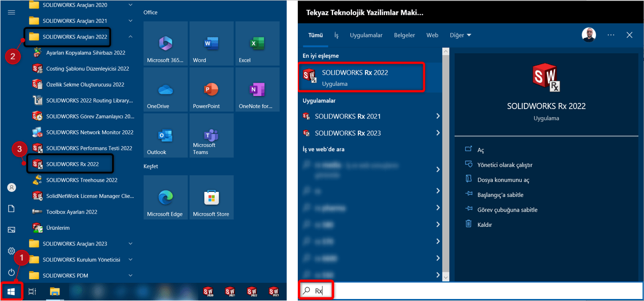The width and height of the screenshot is (644, 301).
Task: Collapse the SOLIDWORKS Araçları 2022 folder
Action: pos(131,36)
